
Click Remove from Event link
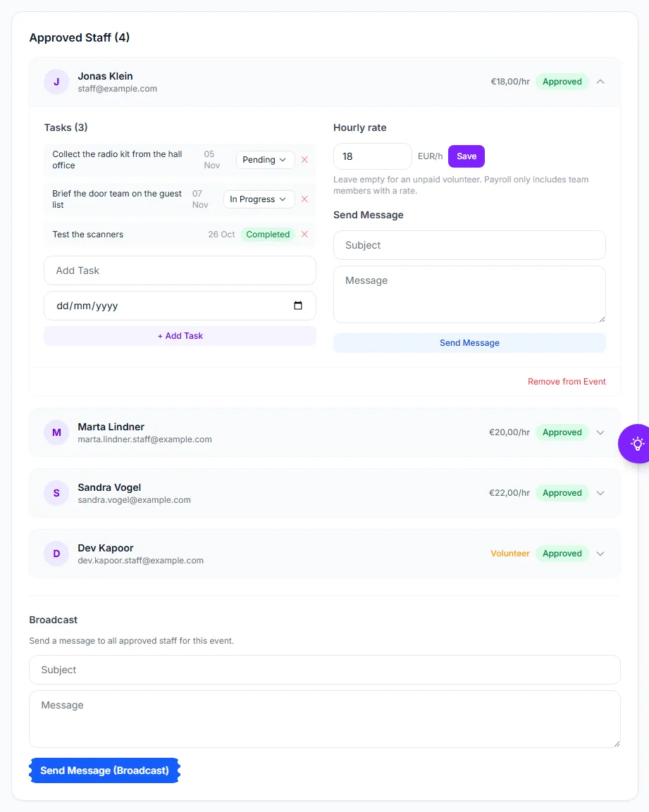point(567,382)
